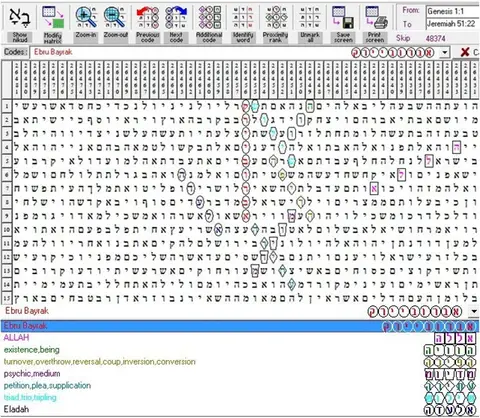Click the Show nikud icon
This screenshot has height=418, width=480.
20,18
